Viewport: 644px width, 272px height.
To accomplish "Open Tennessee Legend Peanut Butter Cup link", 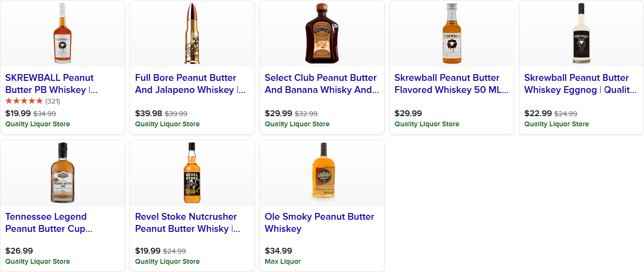I will [x=48, y=223].
